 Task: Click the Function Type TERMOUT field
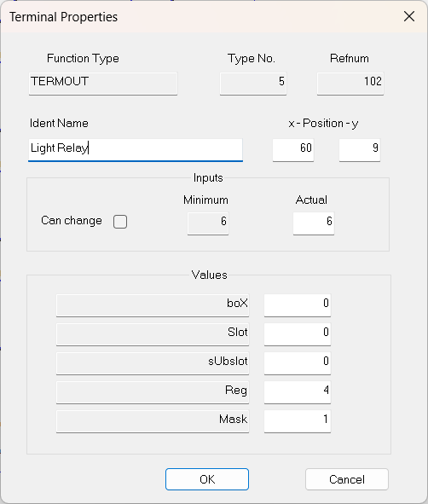(x=103, y=83)
